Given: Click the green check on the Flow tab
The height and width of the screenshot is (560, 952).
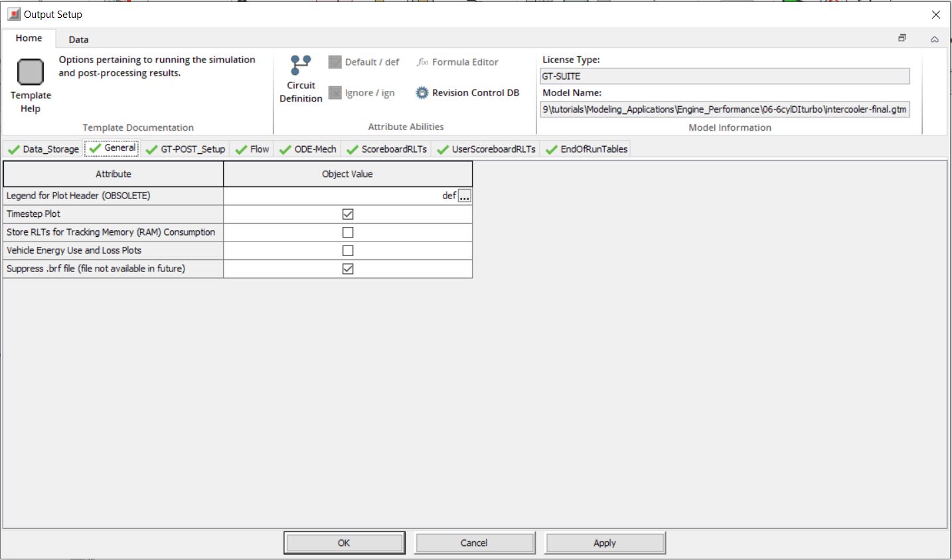Looking at the screenshot, I should click(x=242, y=149).
